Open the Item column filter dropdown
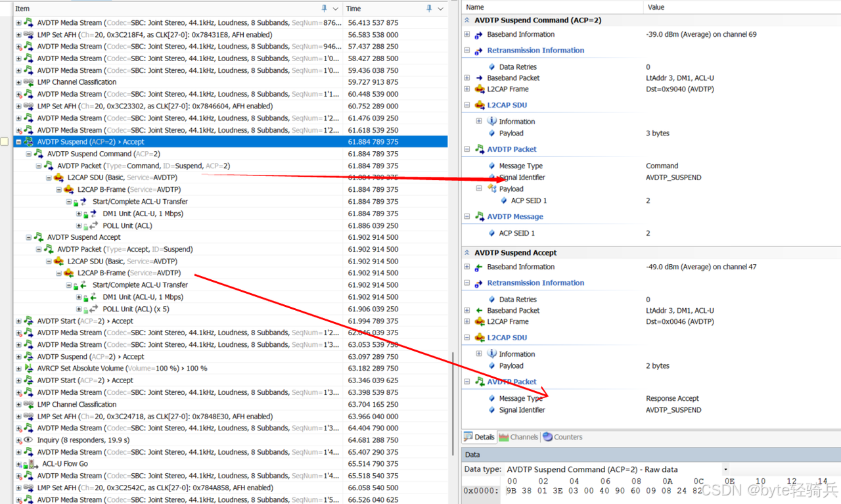 (336, 9)
